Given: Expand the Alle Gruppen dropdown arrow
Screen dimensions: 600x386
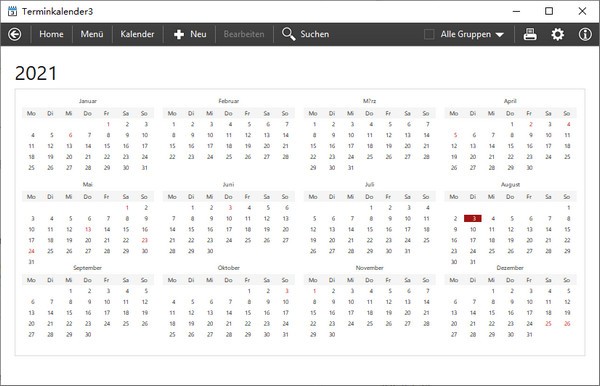Looking at the screenshot, I should pyautogui.click(x=499, y=35).
